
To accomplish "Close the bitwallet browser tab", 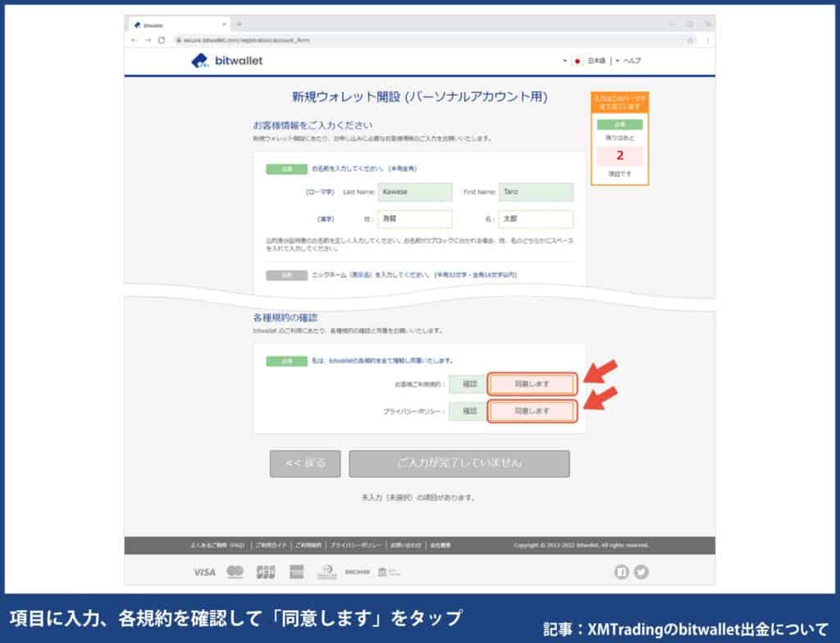I will (224, 25).
